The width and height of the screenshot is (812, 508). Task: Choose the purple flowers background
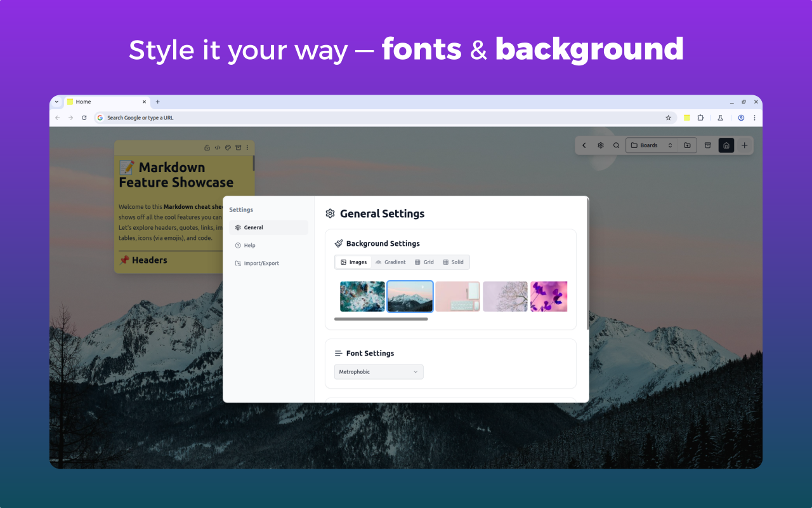click(549, 297)
